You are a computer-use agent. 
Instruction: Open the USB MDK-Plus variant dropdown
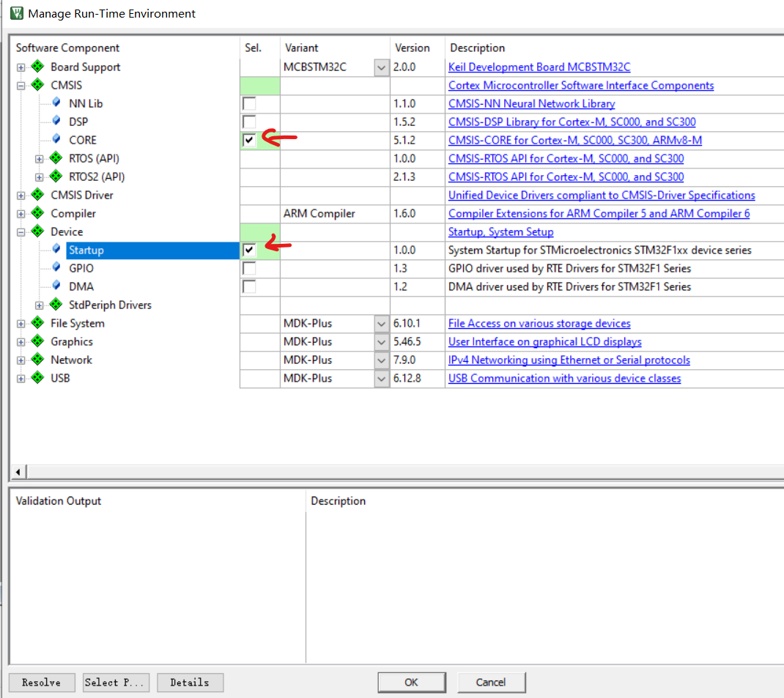click(x=382, y=379)
